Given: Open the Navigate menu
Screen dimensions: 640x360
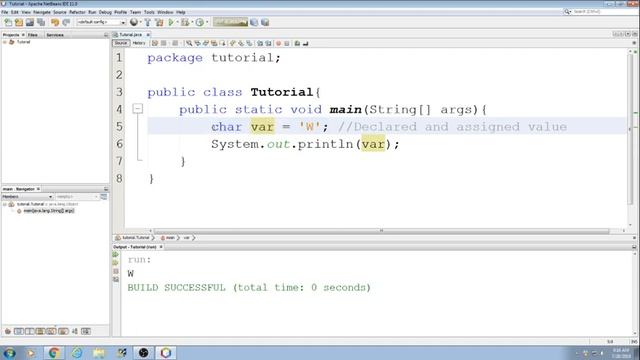Looking at the screenshot, I should click(42, 12).
